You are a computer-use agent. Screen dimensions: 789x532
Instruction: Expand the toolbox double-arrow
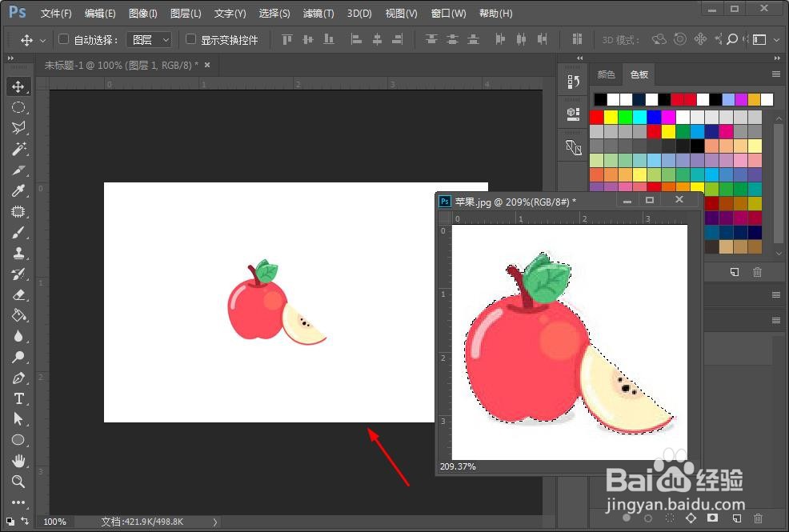tap(10, 58)
